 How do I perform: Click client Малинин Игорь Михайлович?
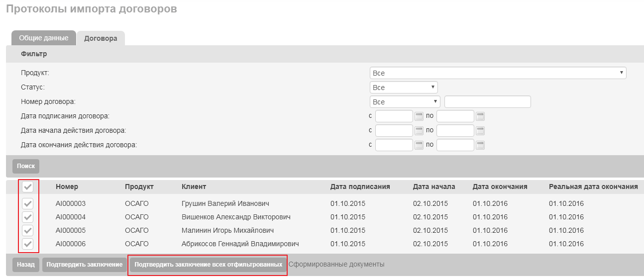coord(228,230)
